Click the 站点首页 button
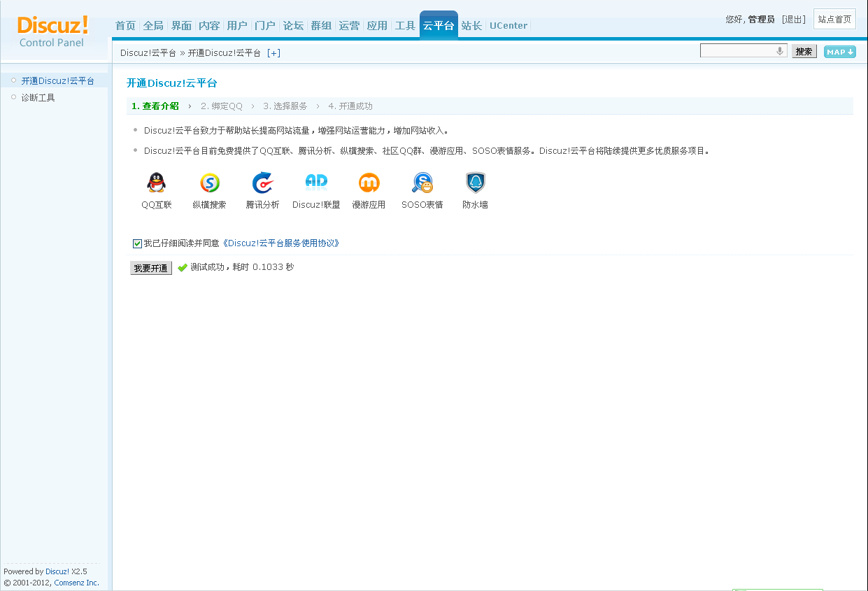The height and width of the screenshot is (591, 868). point(834,20)
